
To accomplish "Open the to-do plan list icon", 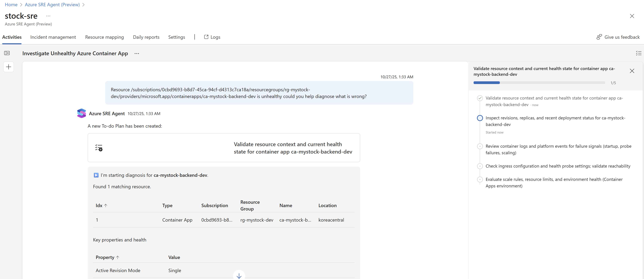I will coord(638,53).
